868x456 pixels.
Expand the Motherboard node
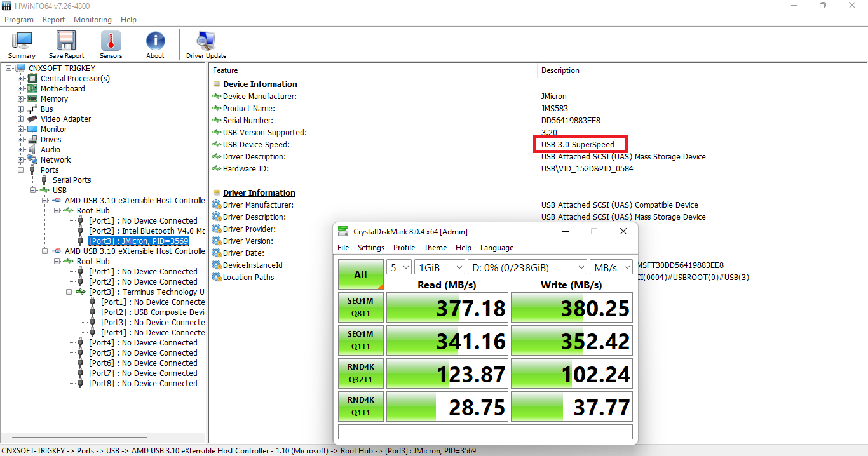point(21,88)
